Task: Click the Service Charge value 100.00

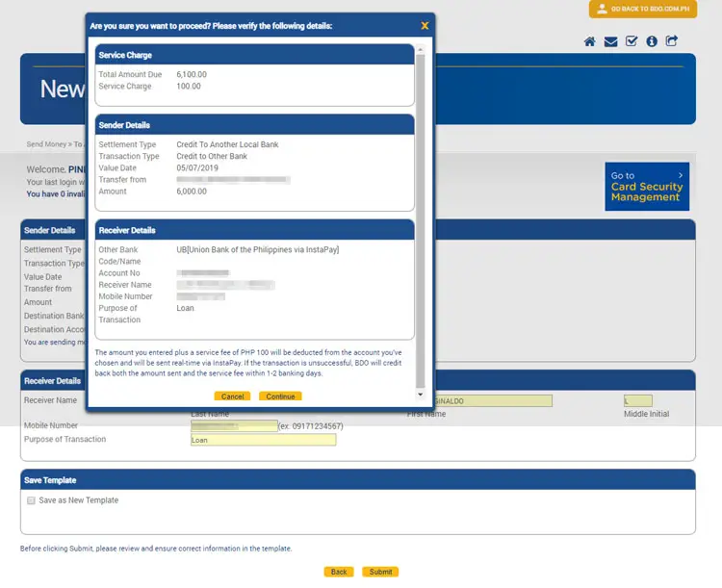Action: click(189, 86)
